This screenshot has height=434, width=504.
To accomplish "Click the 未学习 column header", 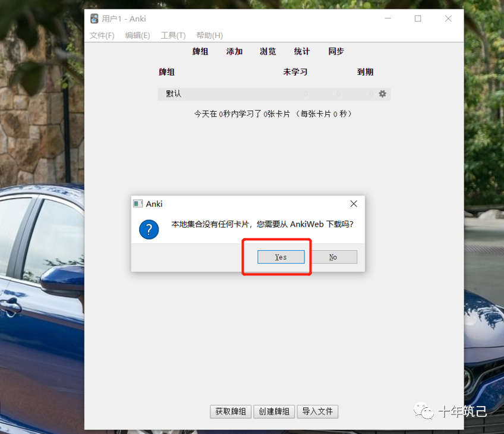I will [x=295, y=72].
